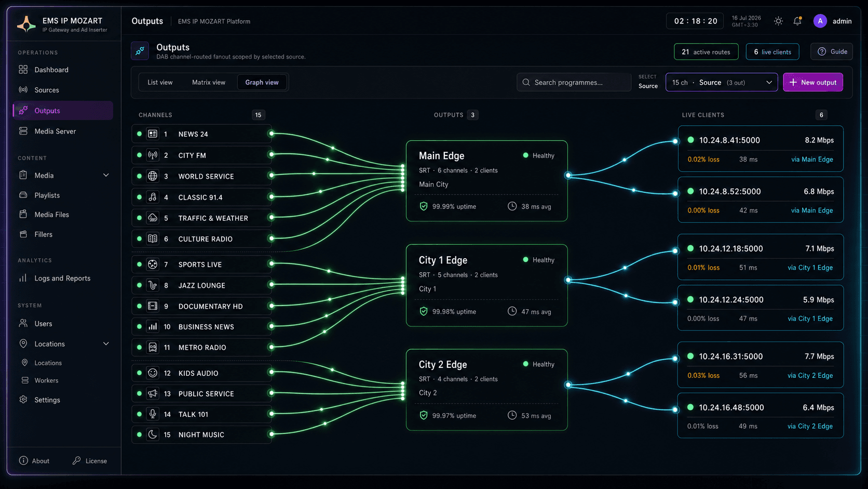The image size is (868, 489).
Task: Click the City 2 Edge uptime shield icon
Action: tap(424, 415)
